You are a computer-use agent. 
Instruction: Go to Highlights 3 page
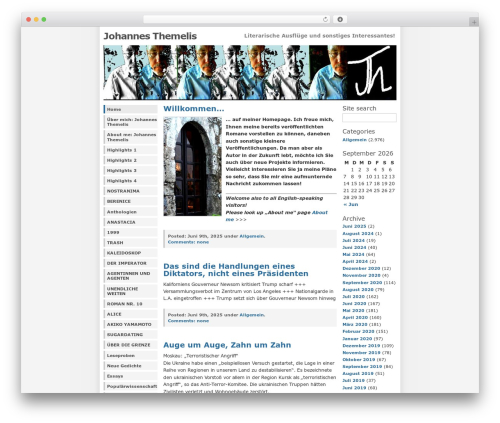pos(131,171)
